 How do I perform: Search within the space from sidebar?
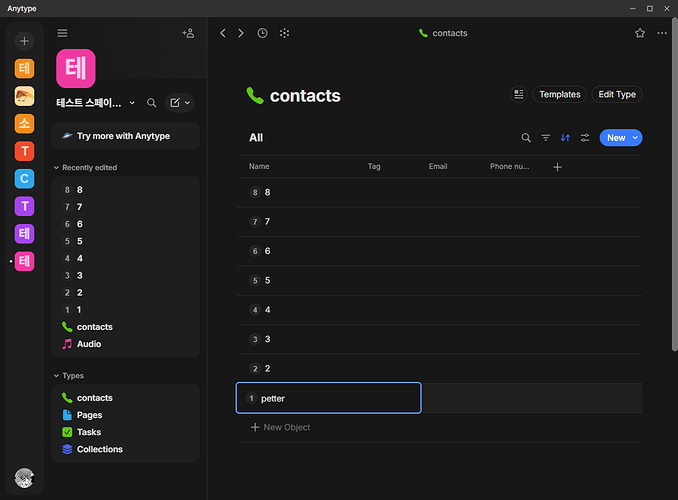(x=151, y=103)
